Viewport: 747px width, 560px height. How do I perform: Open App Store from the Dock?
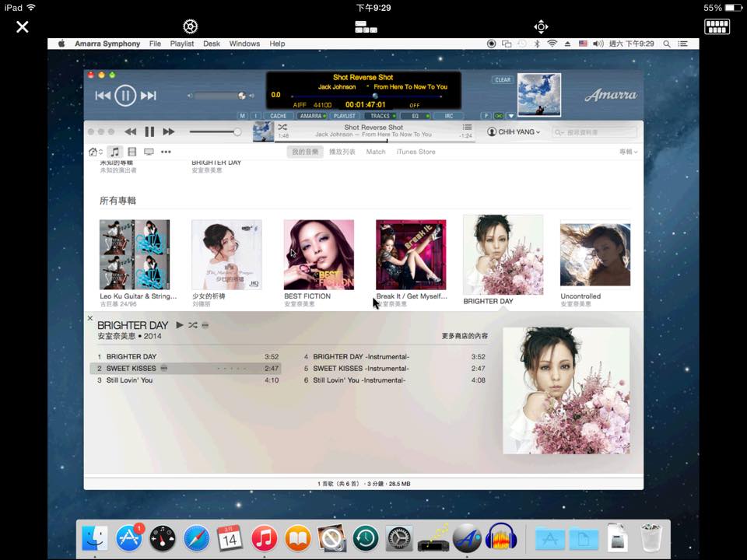pos(128,538)
